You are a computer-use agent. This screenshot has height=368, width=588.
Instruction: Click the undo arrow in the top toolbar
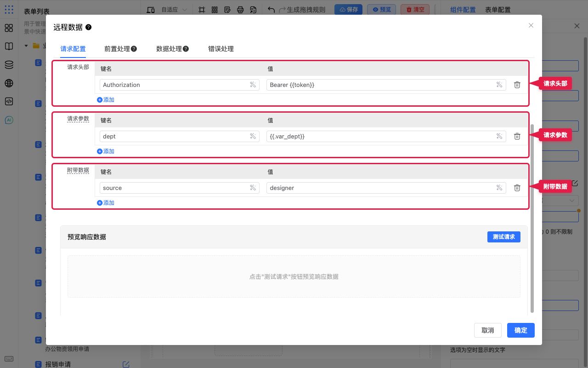tap(271, 10)
